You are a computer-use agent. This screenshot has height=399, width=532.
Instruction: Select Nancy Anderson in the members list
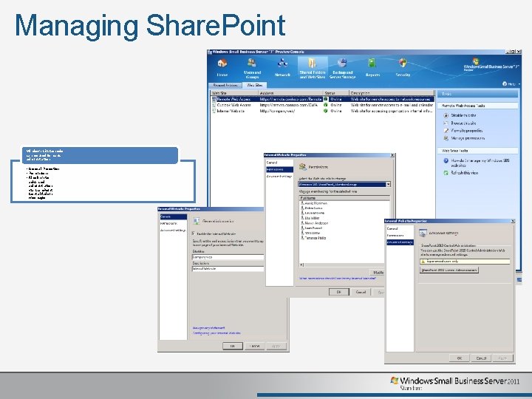pos(316,223)
